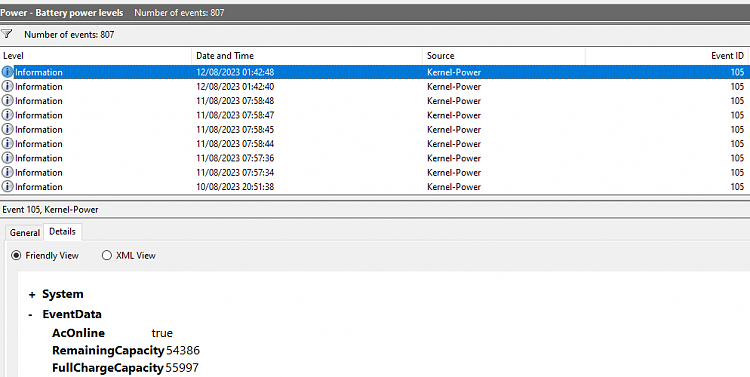The width and height of the screenshot is (750, 377).
Task: Click info icon of 11/08/2023 07:58:47 event
Action: point(7,115)
